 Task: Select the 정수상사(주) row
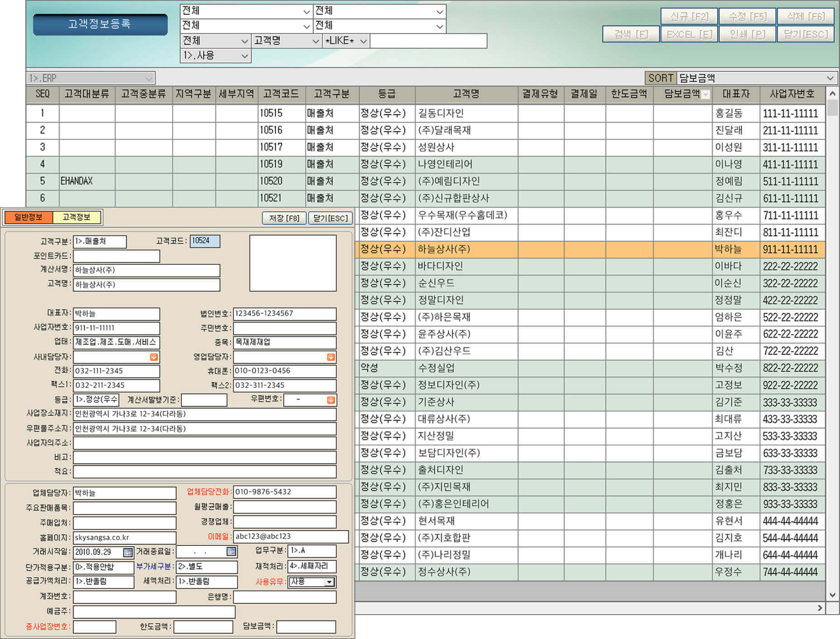[590, 572]
